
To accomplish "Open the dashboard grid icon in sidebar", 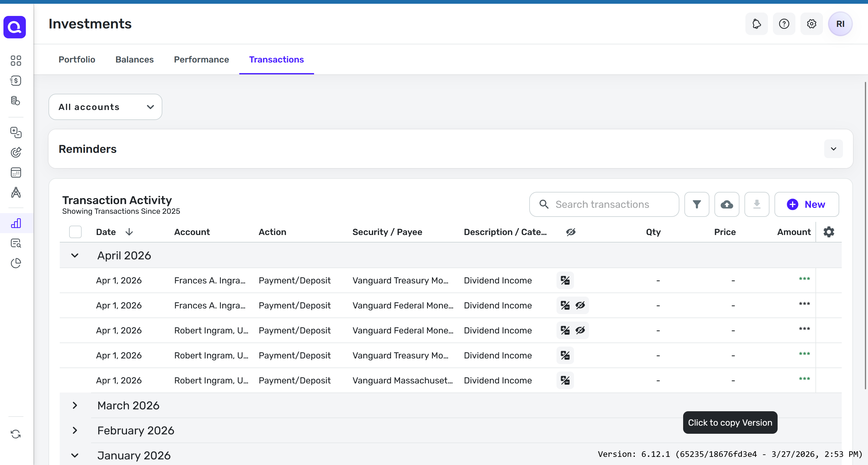I will click(x=16, y=61).
